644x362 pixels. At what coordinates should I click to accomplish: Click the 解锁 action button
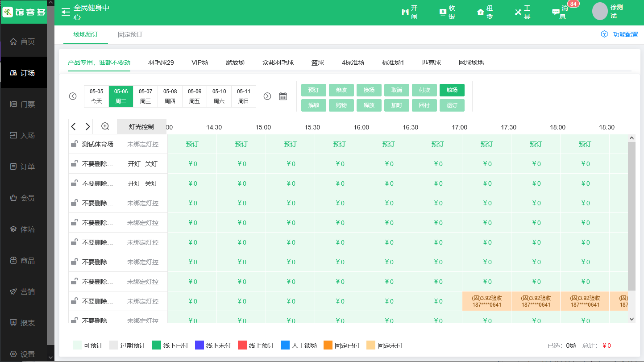pyautogui.click(x=314, y=105)
